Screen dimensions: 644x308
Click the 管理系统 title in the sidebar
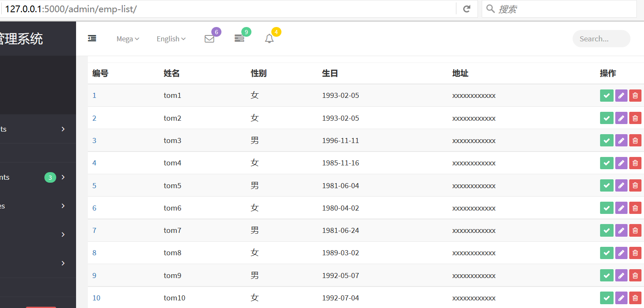pyautogui.click(x=21, y=39)
